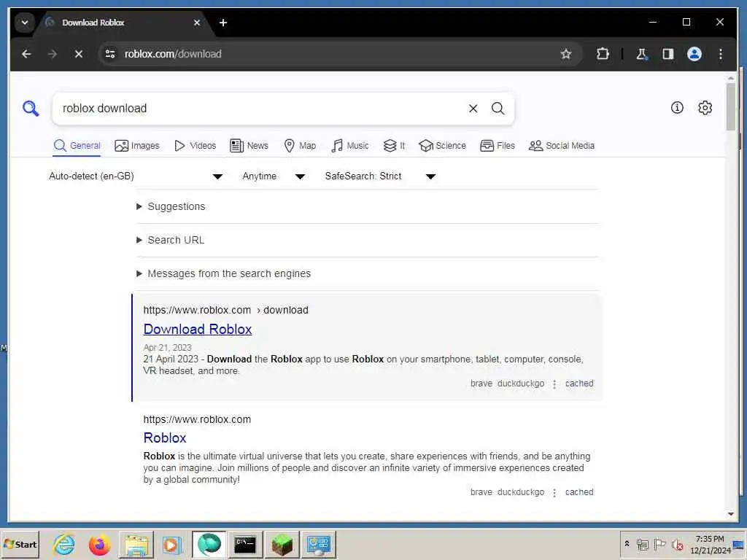Open the Windows Start button

(20, 544)
